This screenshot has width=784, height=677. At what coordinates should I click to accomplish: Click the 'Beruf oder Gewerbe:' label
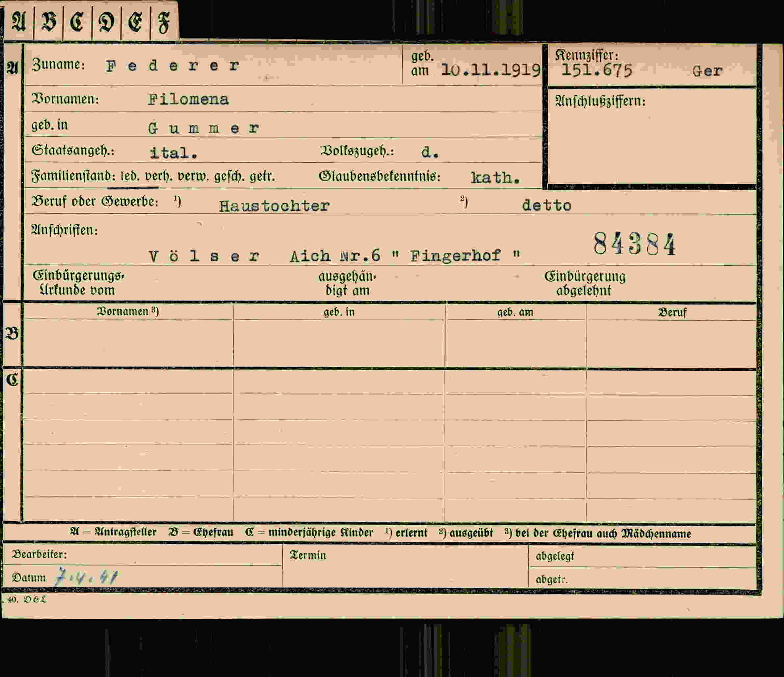coord(94,201)
